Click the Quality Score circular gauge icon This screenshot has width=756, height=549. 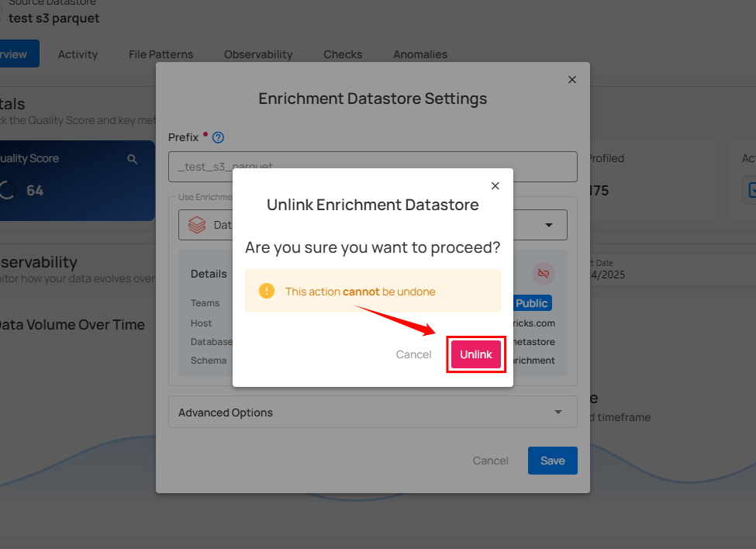[8, 190]
